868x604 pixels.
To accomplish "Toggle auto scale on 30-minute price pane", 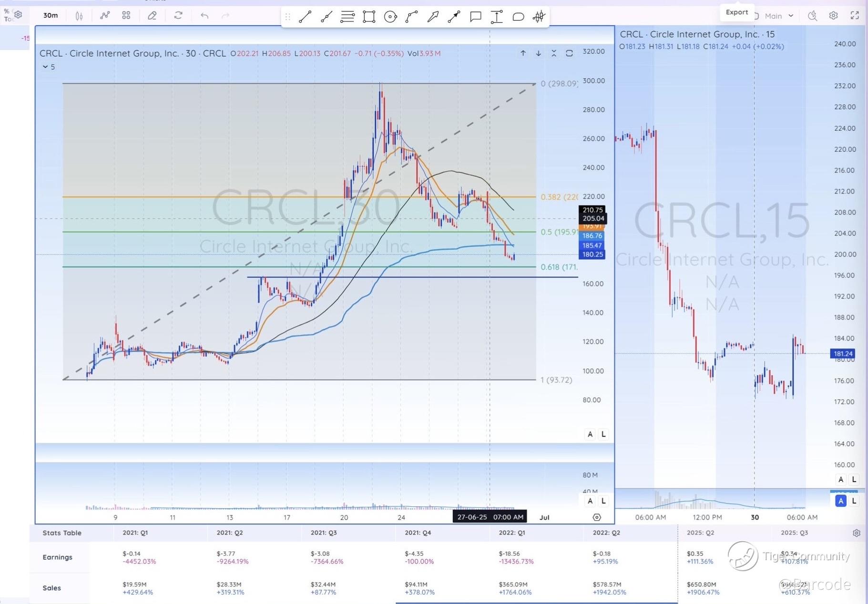I will 590,434.
